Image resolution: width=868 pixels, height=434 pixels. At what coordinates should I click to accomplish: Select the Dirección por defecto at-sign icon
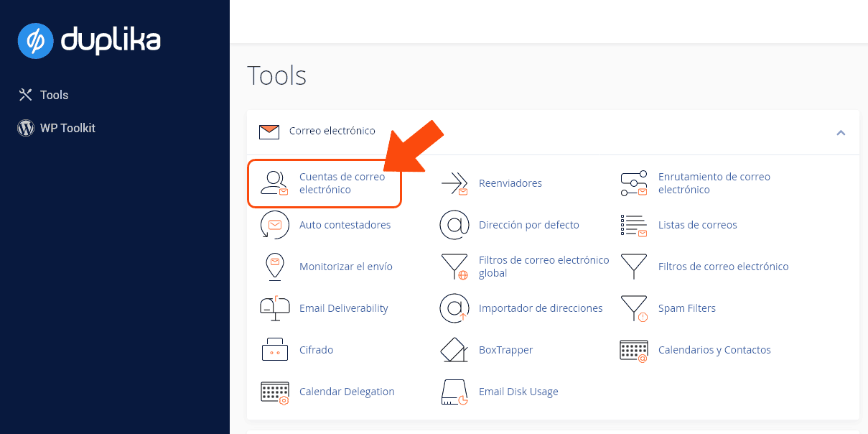click(x=454, y=225)
